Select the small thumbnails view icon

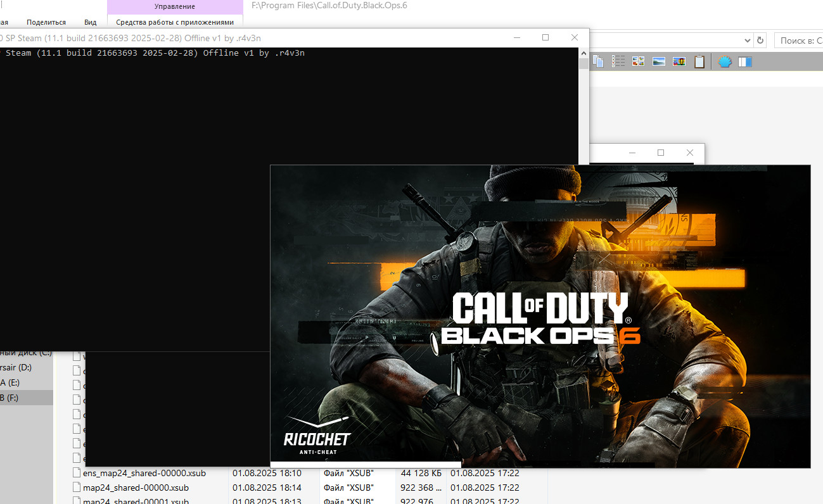[x=639, y=61]
